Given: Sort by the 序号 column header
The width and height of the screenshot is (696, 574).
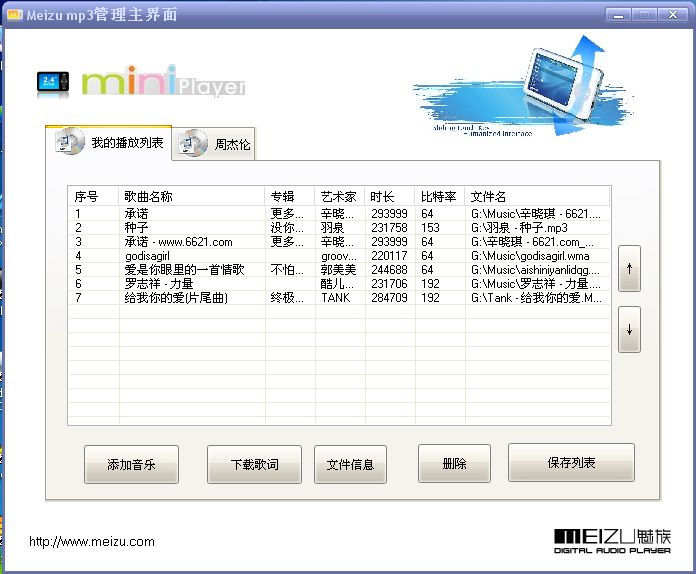Looking at the screenshot, I should [x=93, y=196].
